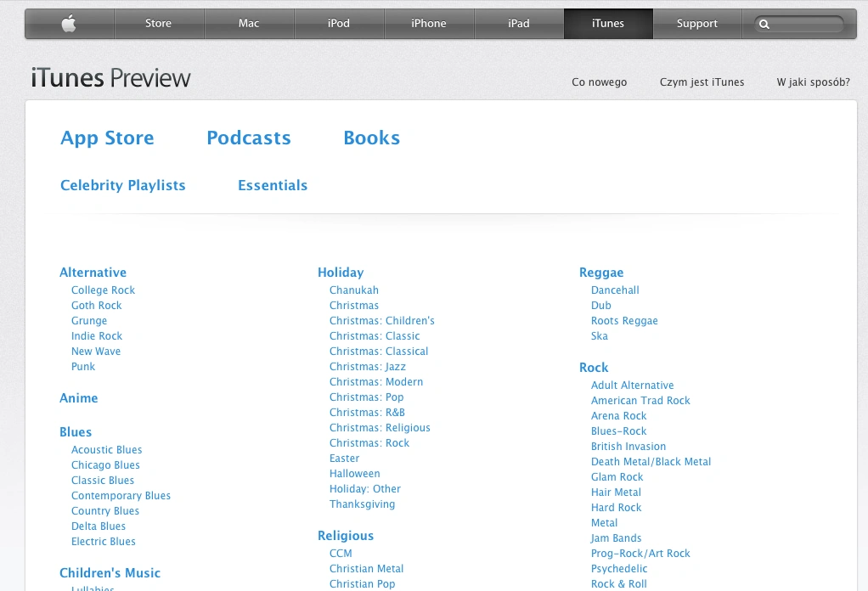This screenshot has height=591, width=868.
Task: Select Adult Alternative
Action: point(632,386)
